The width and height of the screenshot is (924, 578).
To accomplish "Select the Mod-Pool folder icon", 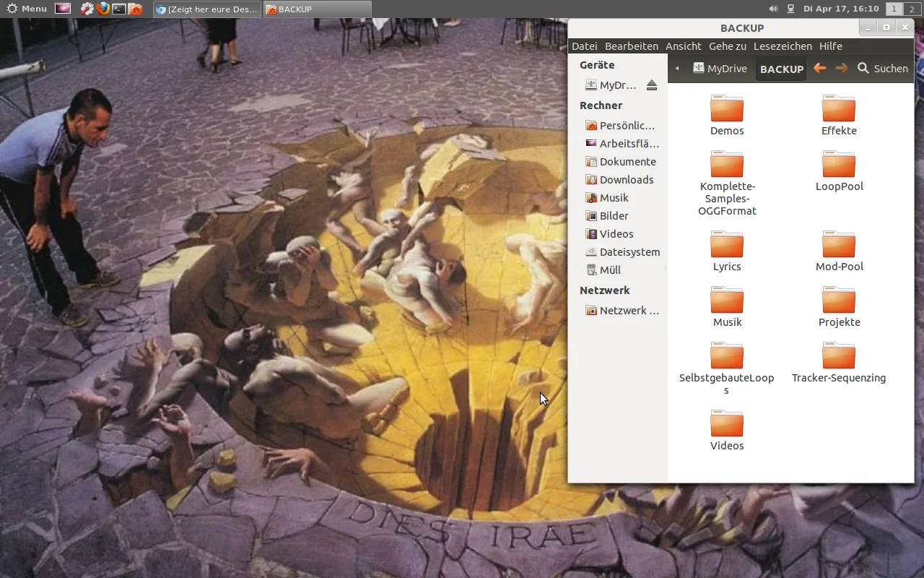I will 839,244.
